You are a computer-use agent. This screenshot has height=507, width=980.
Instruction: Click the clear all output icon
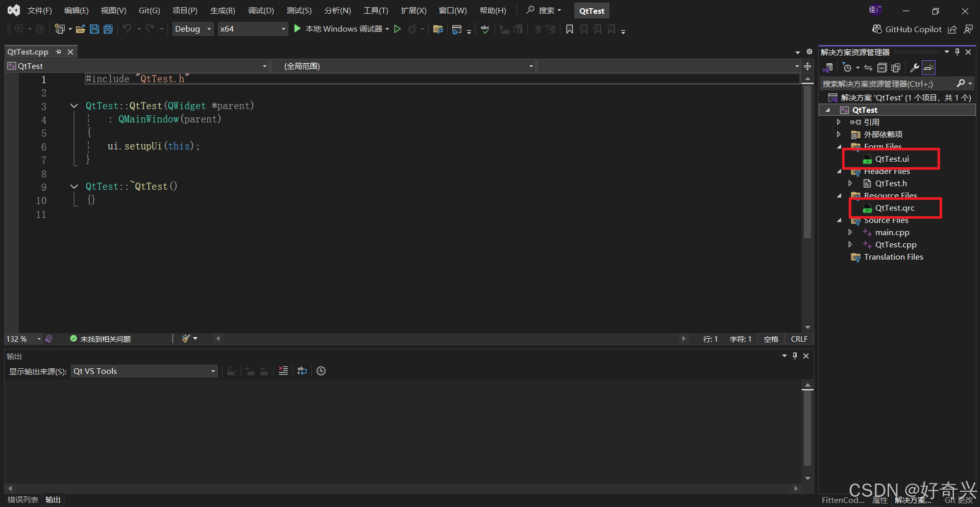pos(283,371)
